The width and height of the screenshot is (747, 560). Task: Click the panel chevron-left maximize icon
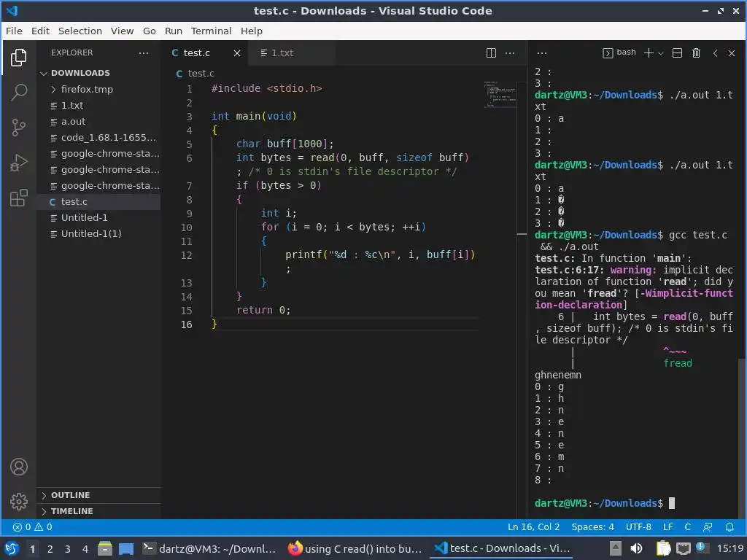[715, 52]
